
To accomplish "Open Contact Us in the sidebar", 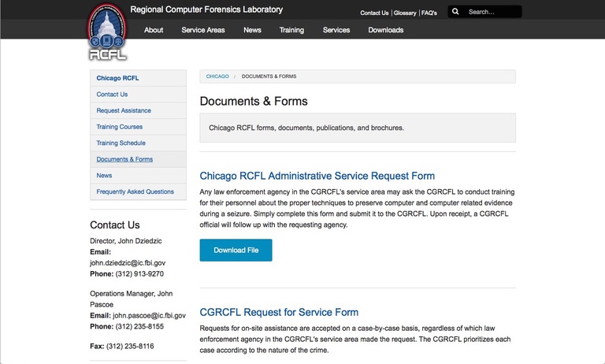I will [x=138, y=95].
